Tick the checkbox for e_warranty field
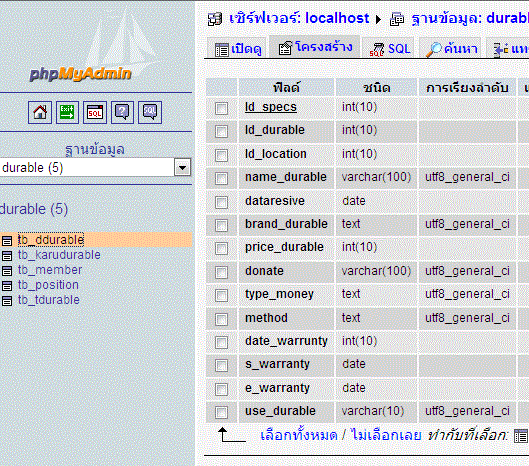 (221, 389)
